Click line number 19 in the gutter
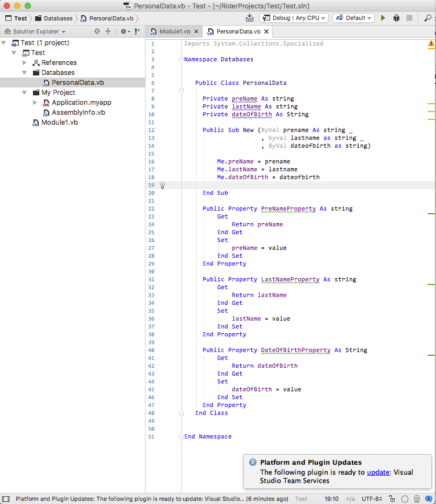 coord(151,185)
